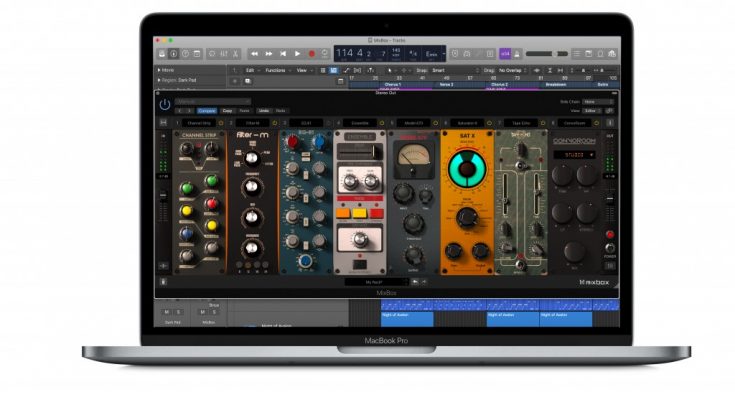This screenshot has height=400, width=735.
Task: Open the Edit menu in tracks area
Action: tap(251, 70)
